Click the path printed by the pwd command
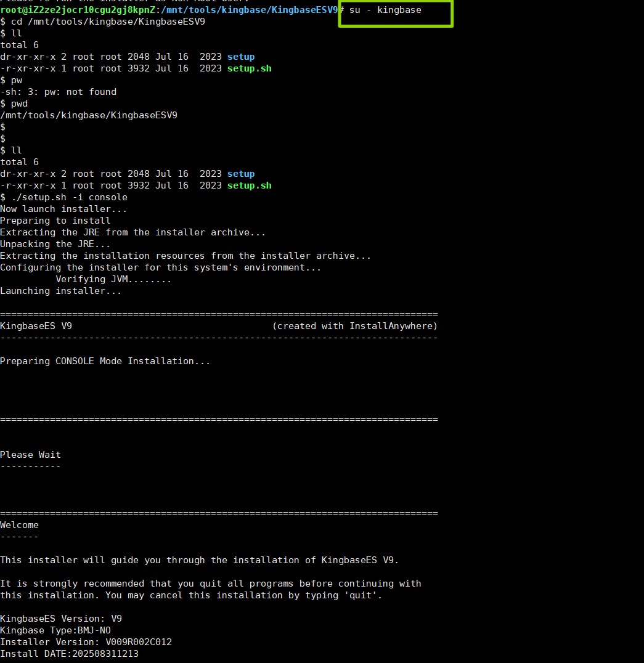The width and height of the screenshot is (644, 663). tap(89, 115)
